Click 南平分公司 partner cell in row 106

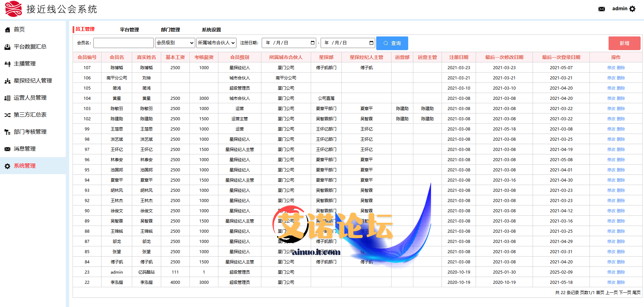(x=286, y=78)
